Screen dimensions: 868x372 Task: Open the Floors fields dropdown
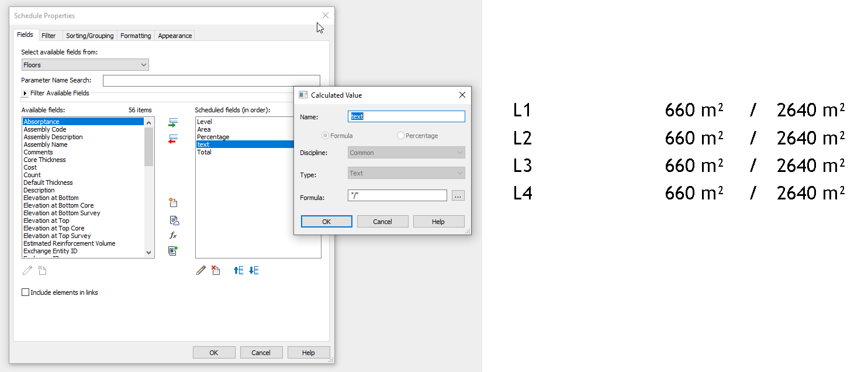142,64
